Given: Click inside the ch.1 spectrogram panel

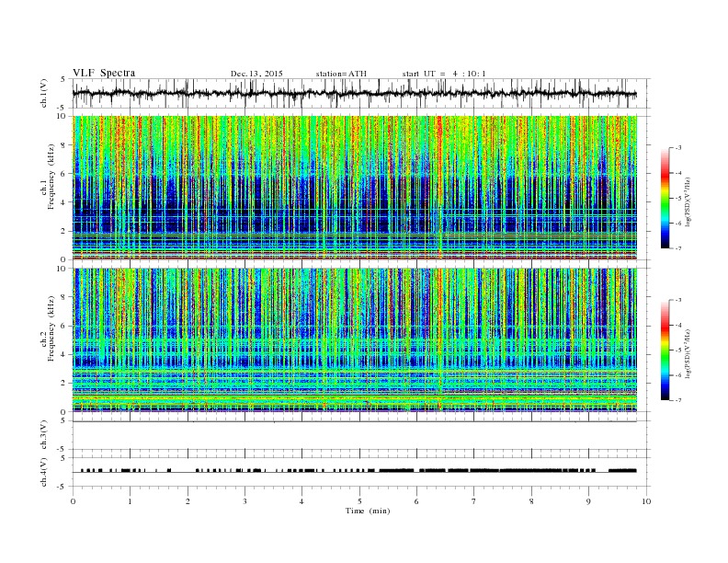Looking at the screenshot, I should [354, 188].
